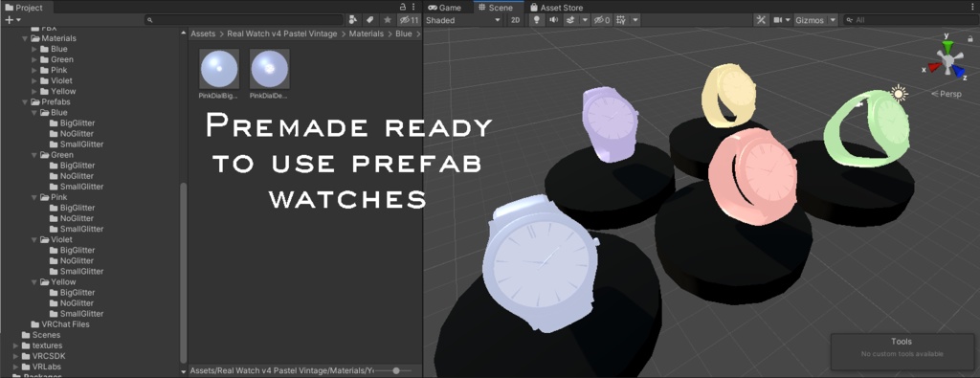Click the search by label tag icon
Image resolution: width=980 pixels, height=378 pixels.
(370, 20)
